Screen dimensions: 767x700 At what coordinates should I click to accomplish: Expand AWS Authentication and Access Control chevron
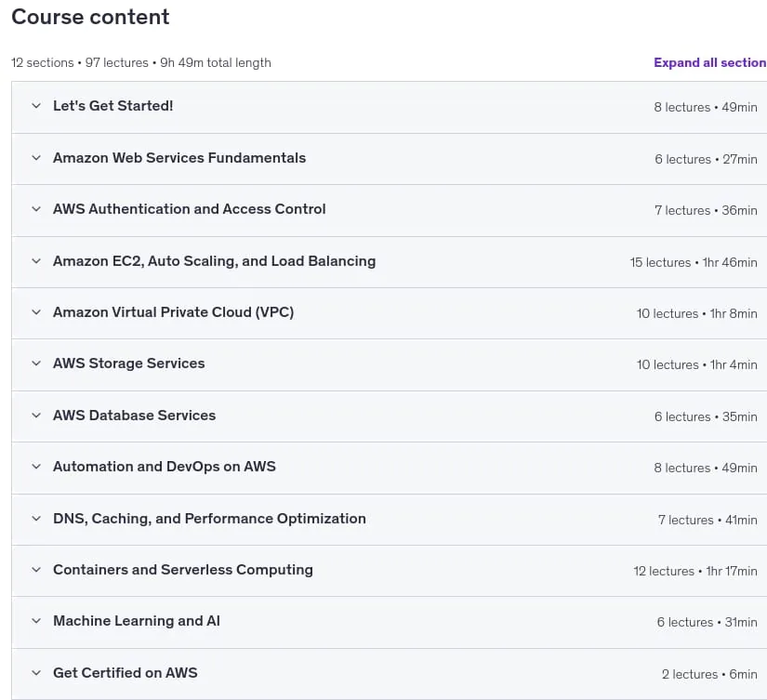36,209
